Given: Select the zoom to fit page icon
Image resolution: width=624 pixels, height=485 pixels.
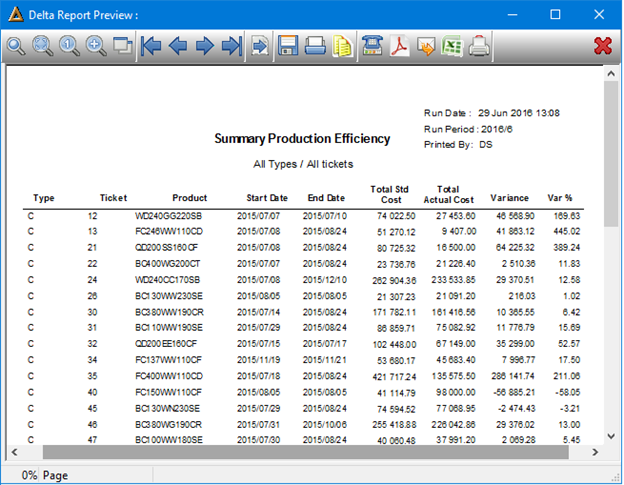Looking at the screenshot, I should tap(43, 46).
